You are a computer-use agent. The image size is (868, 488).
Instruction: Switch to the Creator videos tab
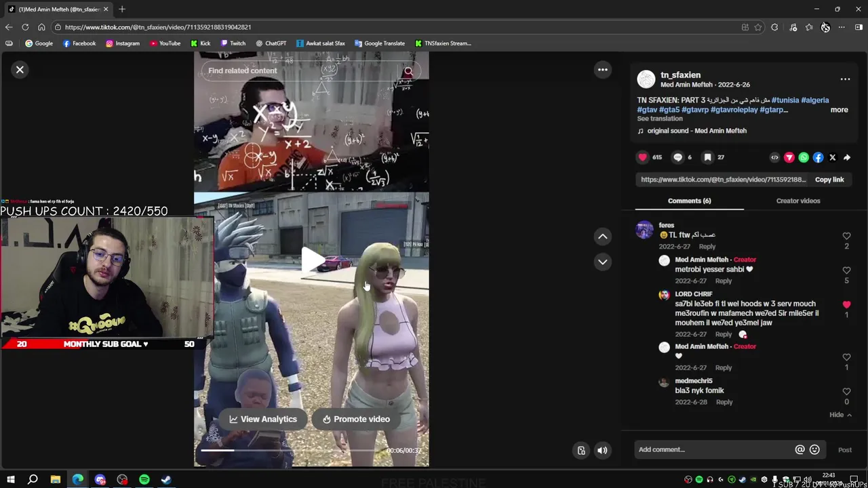coord(798,201)
